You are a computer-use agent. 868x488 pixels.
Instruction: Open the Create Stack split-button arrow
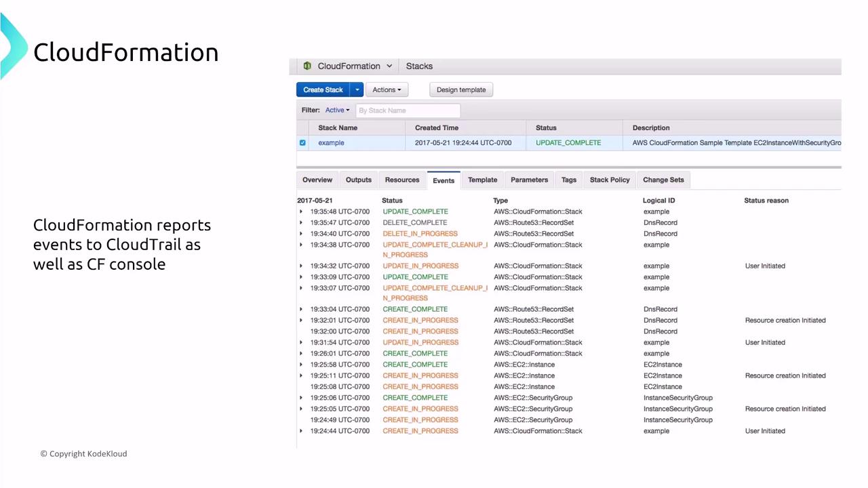(x=357, y=89)
